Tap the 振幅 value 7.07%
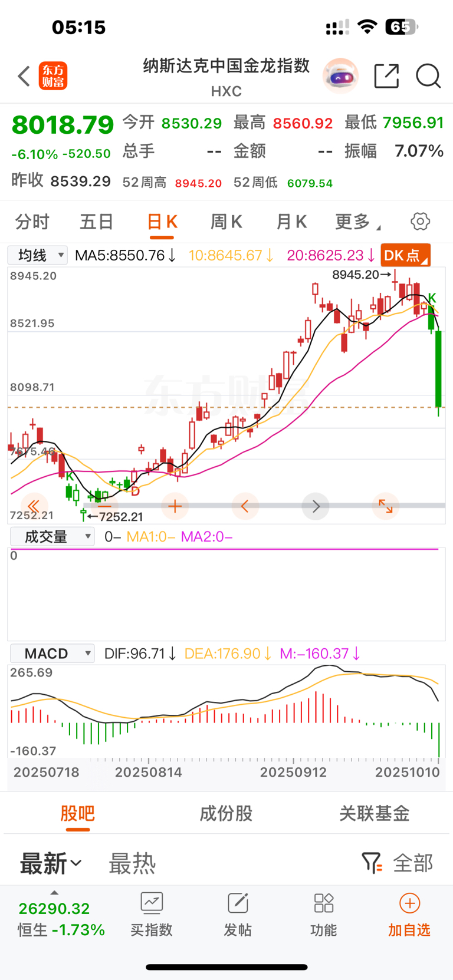Image resolution: width=453 pixels, height=980 pixels. coord(419,151)
